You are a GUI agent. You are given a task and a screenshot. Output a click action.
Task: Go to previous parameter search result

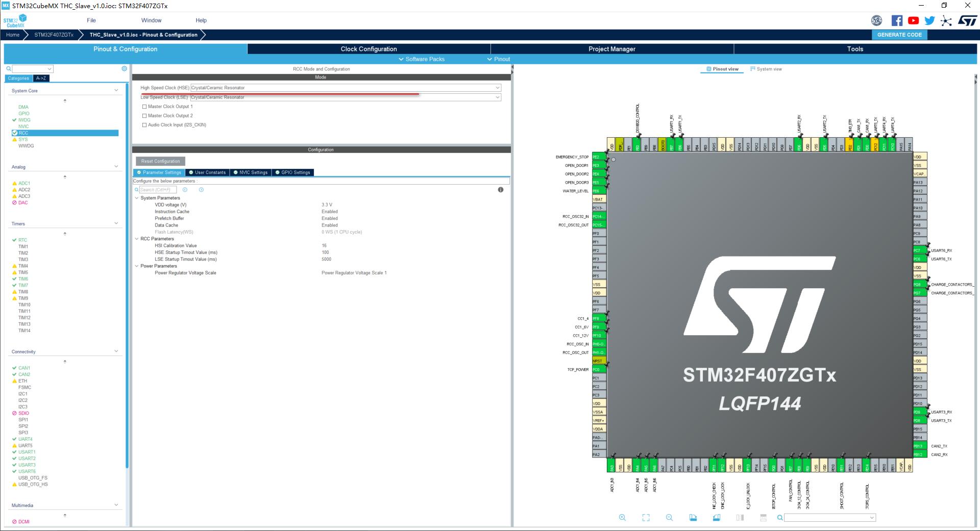click(185, 190)
